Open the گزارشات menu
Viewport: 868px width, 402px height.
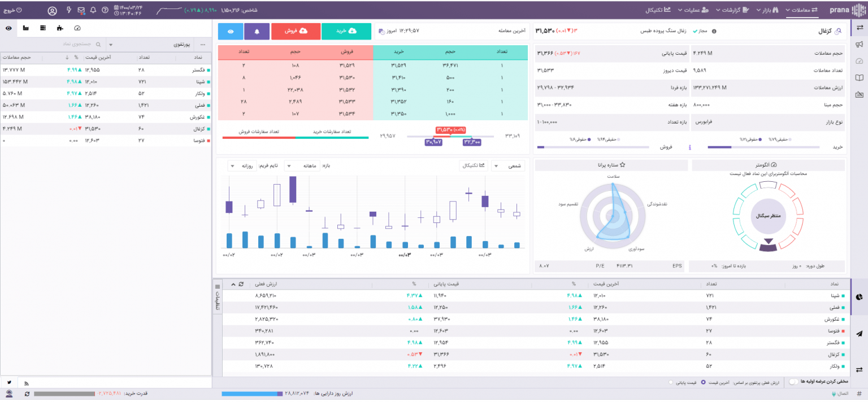[732, 10]
